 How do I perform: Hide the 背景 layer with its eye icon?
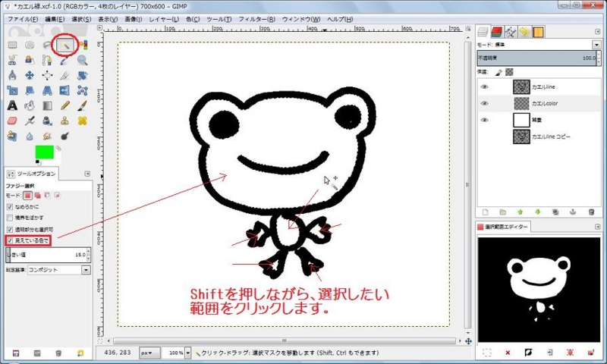pyautogui.click(x=484, y=121)
